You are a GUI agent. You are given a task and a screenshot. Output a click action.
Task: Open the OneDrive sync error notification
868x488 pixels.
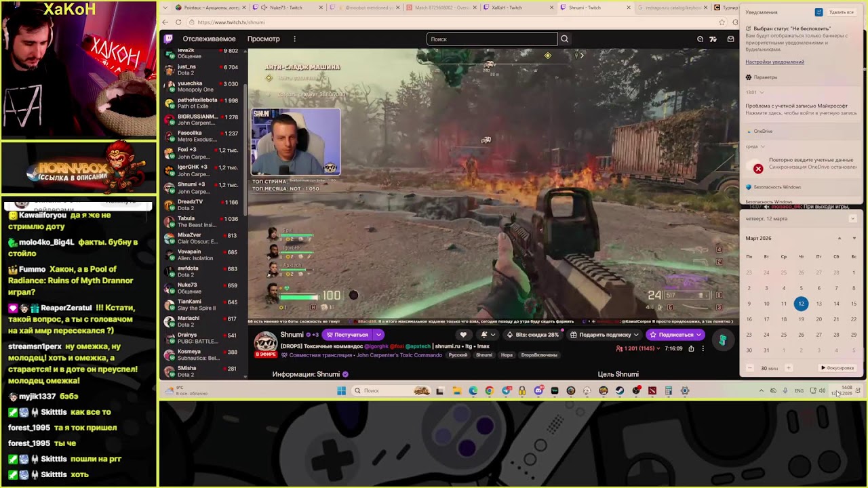pos(802,165)
